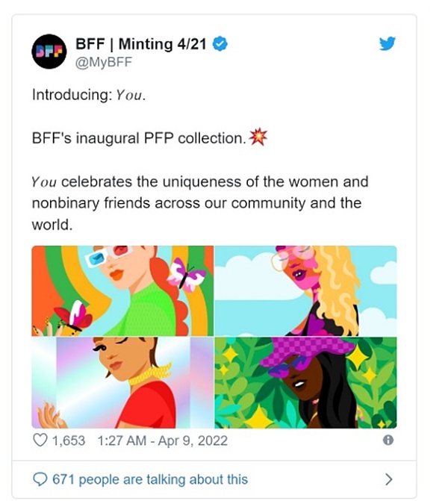Click the paragraph about women and nonbinary friends
This screenshot has height=501, width=448.
pyautogui.click(x=200, y=203)
